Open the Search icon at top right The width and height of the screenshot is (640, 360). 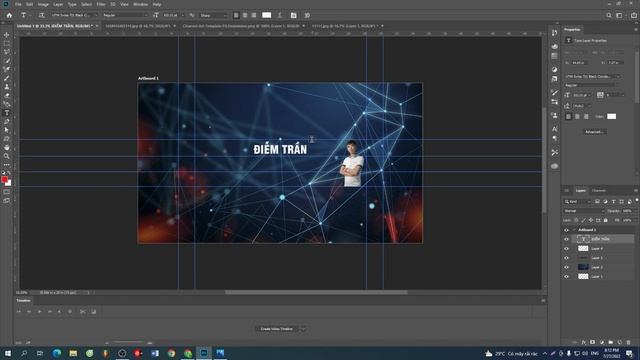point(609,15)
